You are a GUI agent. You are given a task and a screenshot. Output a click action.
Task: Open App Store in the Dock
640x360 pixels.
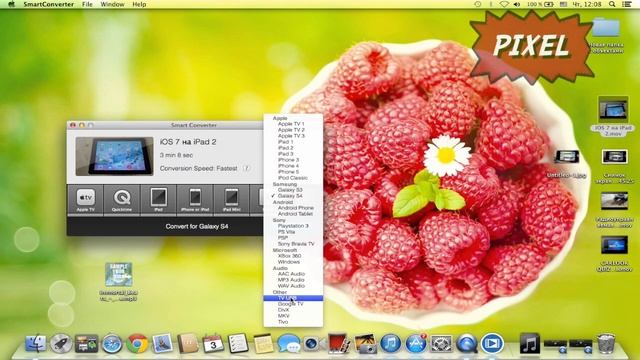coord(416,343)
